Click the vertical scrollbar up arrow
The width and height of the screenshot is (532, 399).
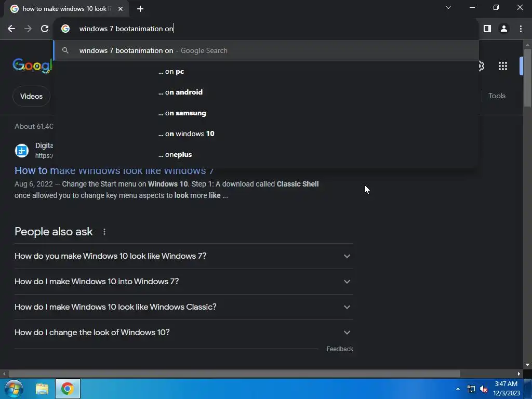pos(527,45)
